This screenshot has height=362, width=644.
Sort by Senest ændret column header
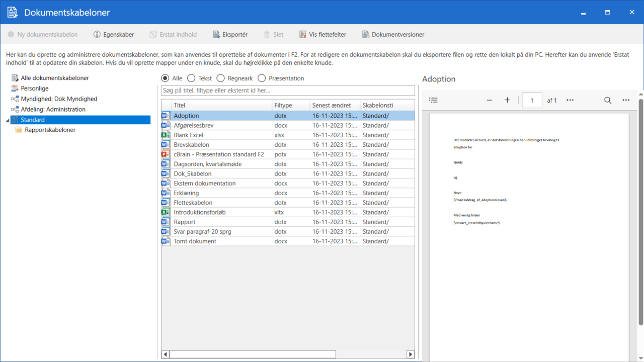click(x=335, y=106)
